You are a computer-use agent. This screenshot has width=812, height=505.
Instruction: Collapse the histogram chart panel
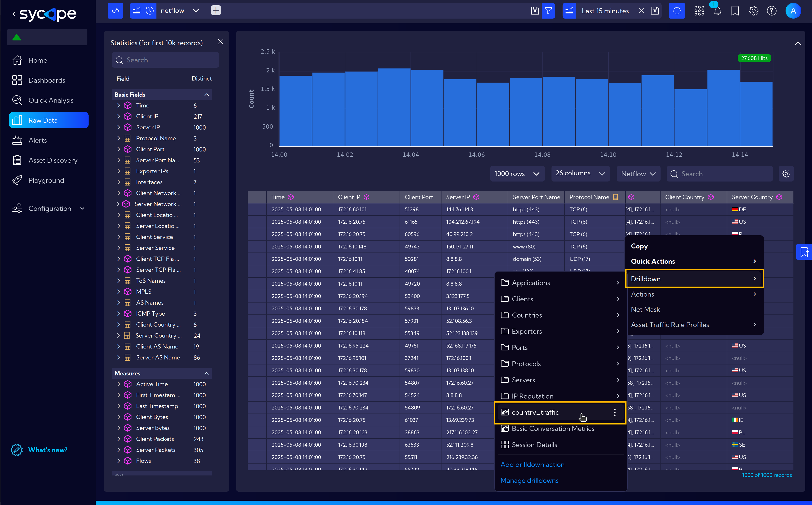(x=798, y=43)
